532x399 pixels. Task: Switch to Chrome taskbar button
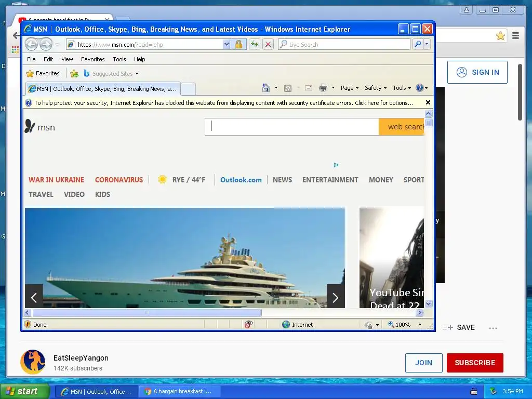click(x=179, y=391)
